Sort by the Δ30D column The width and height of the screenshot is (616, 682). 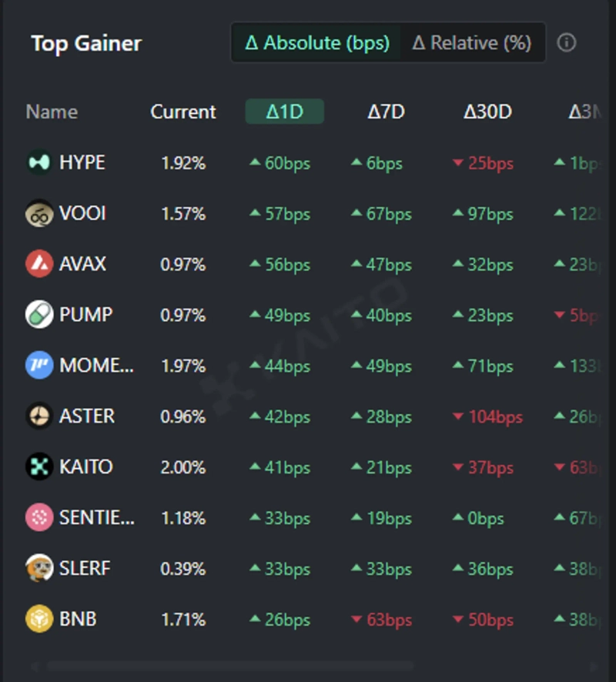click(487, 112)
